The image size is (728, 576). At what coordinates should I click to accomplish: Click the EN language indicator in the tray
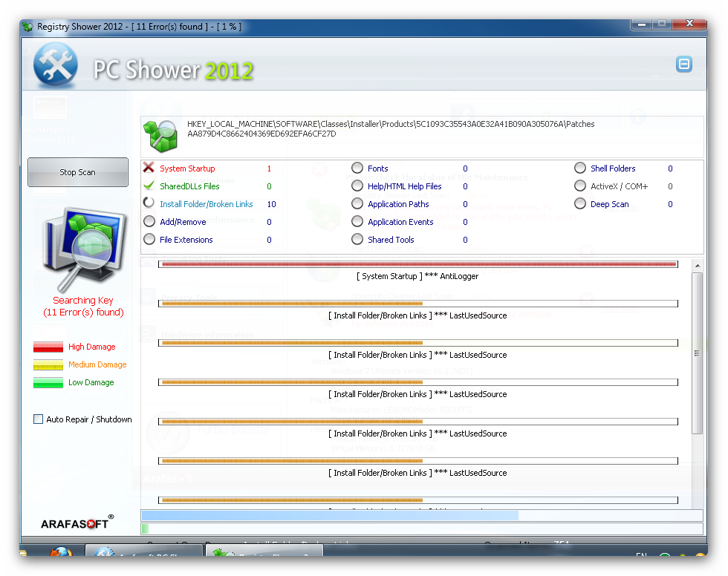[x=641, y=554]
